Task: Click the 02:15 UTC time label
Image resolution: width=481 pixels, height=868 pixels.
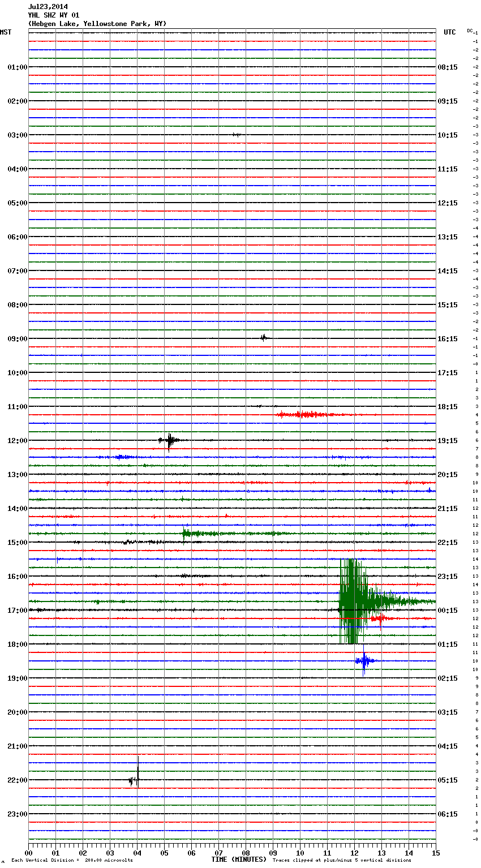Action: pos(448,678)
